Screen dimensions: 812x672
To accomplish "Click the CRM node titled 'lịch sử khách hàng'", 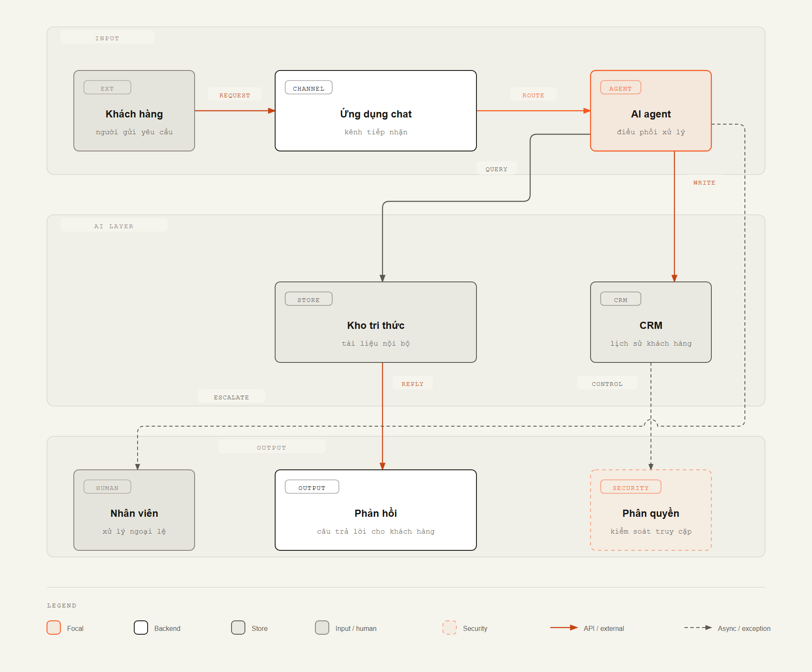I will pyautogui.click(x=651, y=322).
